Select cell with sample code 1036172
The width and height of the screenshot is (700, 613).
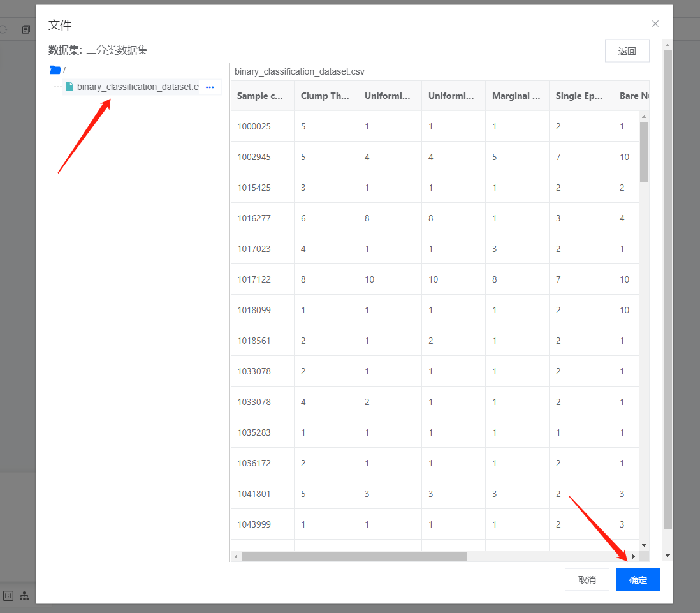tap(263, 463)
